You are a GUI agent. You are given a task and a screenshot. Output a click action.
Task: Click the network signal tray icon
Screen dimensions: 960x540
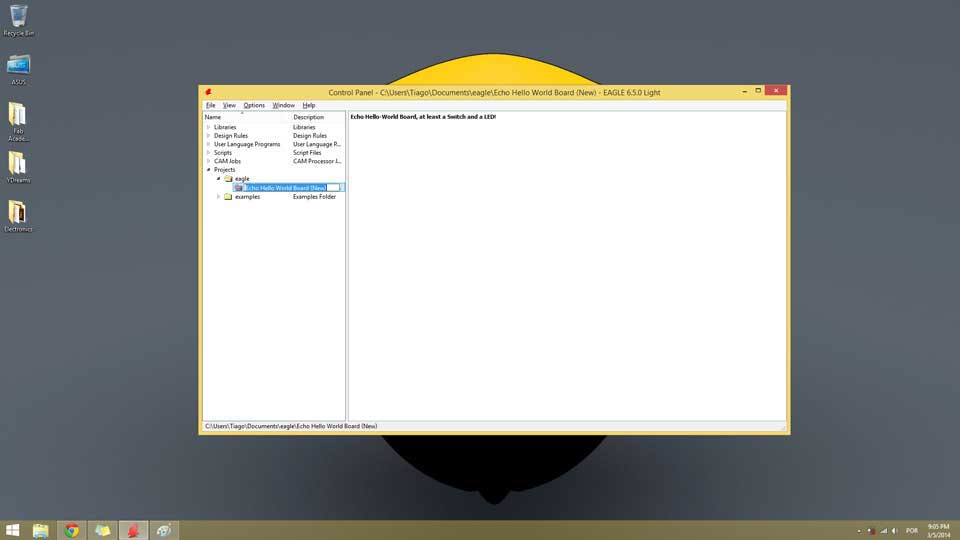tap(883, 531)
